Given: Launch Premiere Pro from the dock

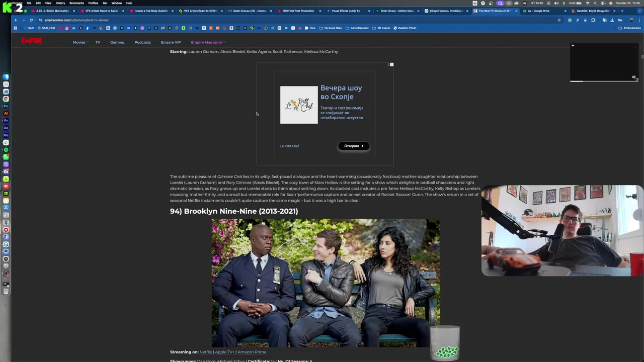Looking at the screenshot, I should coord(6,120).
